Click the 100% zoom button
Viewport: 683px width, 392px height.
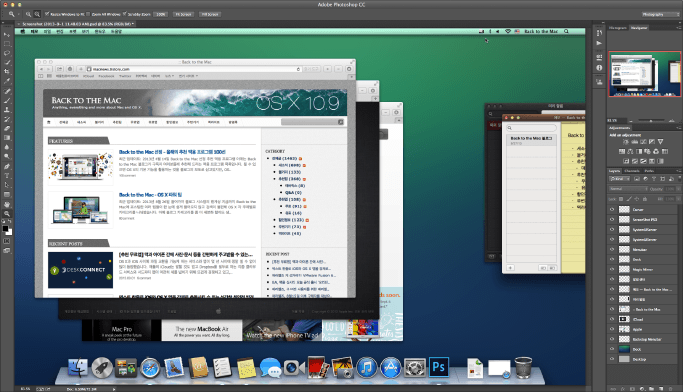pos(160,14)
